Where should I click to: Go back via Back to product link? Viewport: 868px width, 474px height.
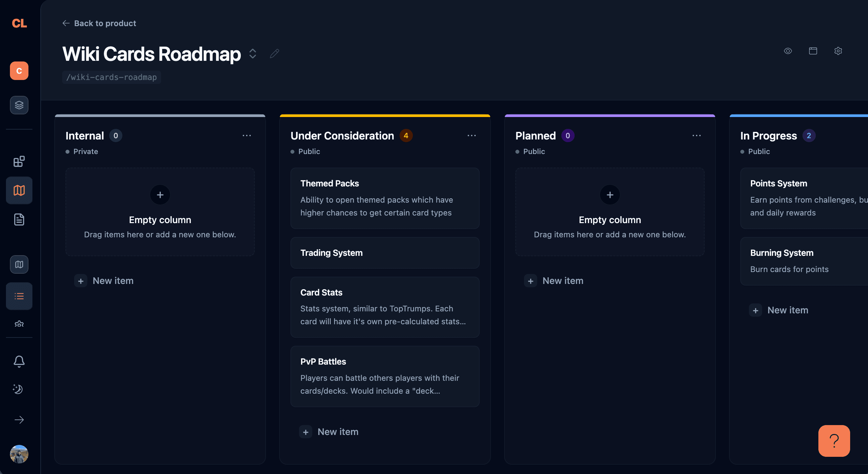coord(99,23)
